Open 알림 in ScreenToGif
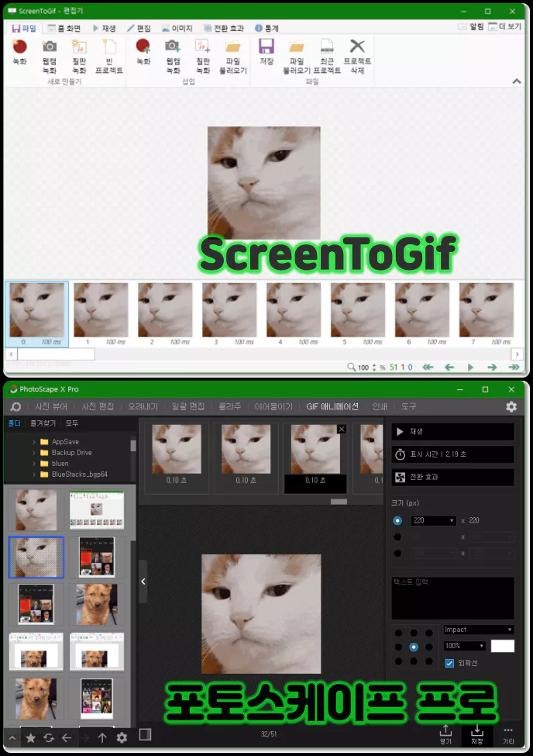Image resolution: width=533 pixels, height=756 pixels. (470, 26)
